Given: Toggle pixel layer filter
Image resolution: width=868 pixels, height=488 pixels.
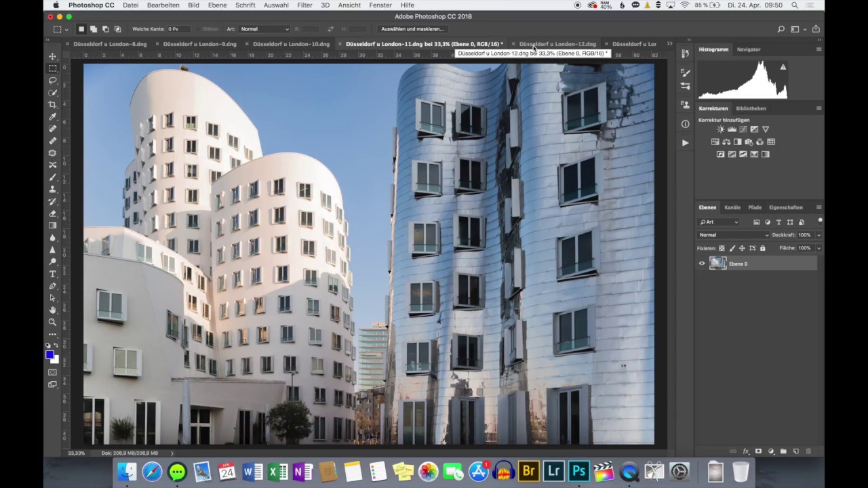Looking at the screenshot, I should [x=757, y=222].
